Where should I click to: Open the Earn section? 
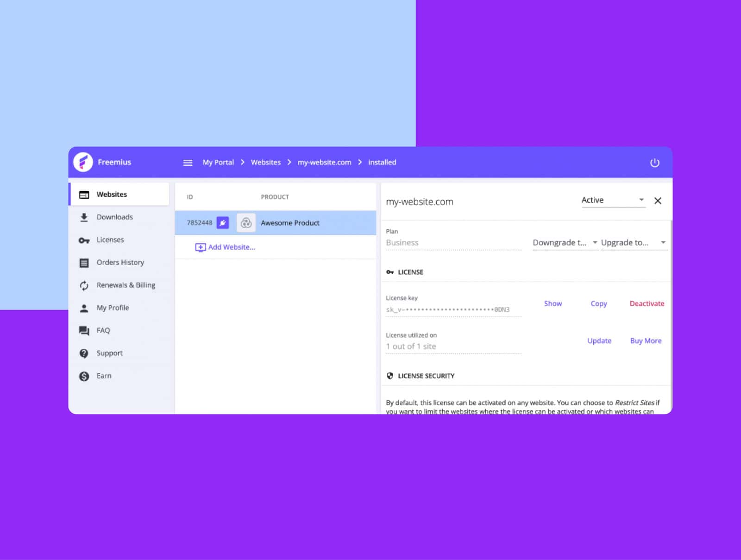(x=119, y=376)
